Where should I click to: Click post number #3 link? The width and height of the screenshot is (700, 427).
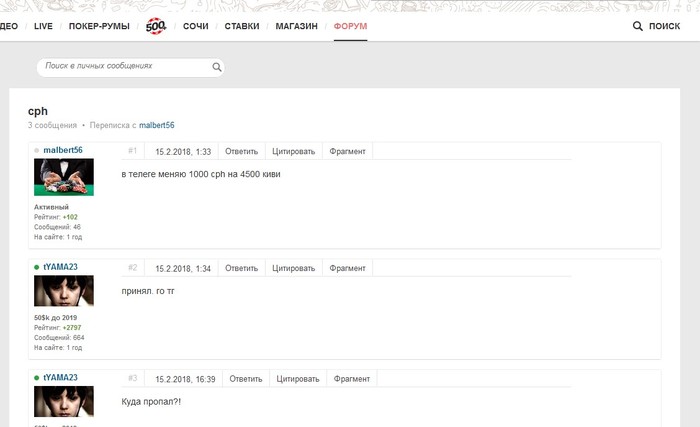133,378
